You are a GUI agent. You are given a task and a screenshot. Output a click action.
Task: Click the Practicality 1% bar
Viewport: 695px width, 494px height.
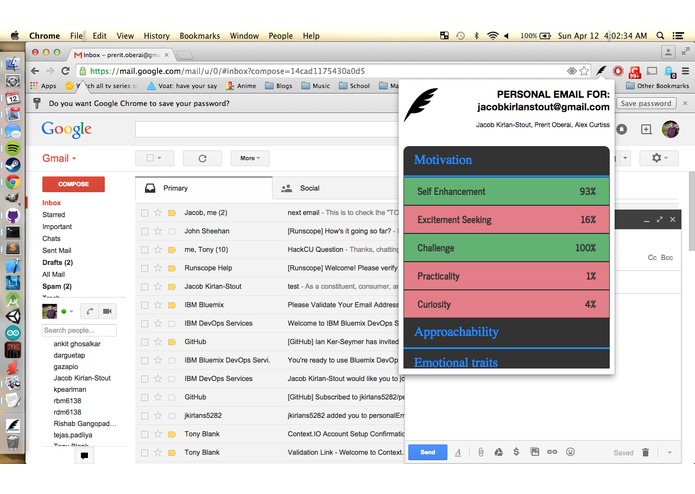(507, 276)
